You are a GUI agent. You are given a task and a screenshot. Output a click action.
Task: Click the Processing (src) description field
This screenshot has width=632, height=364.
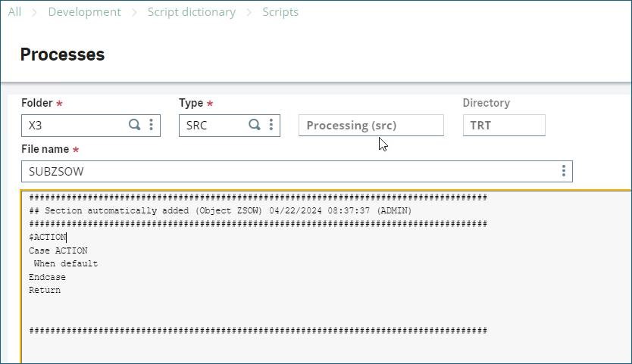click(371, 126)
